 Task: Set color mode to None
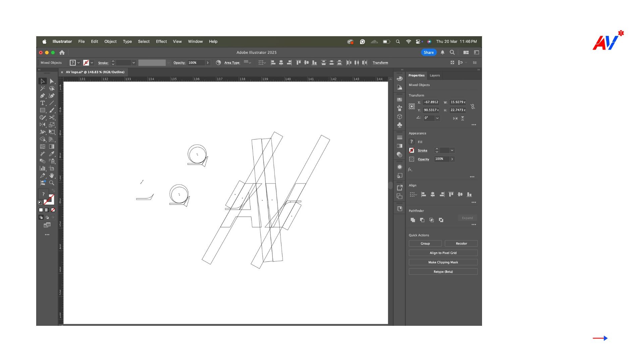point(53,210)
